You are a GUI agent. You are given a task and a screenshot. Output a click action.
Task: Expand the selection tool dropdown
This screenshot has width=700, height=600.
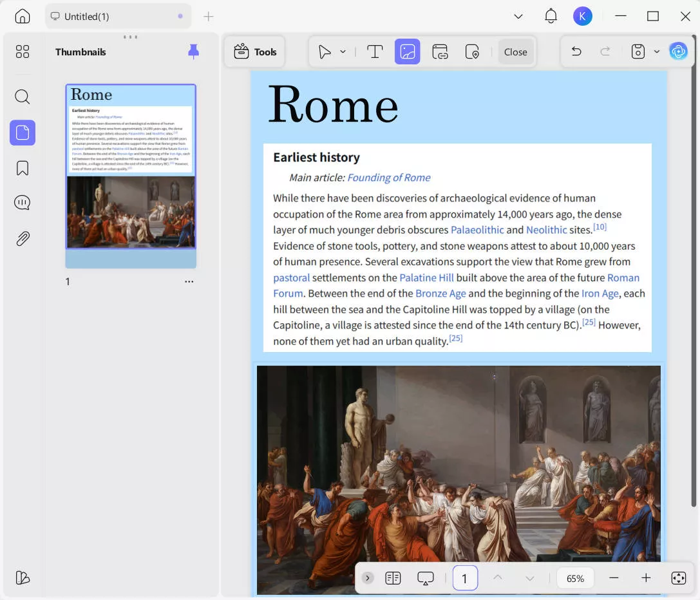point(343,52)
